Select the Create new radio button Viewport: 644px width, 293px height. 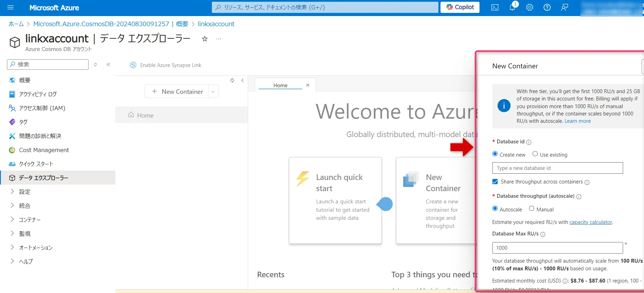point(495,154)
